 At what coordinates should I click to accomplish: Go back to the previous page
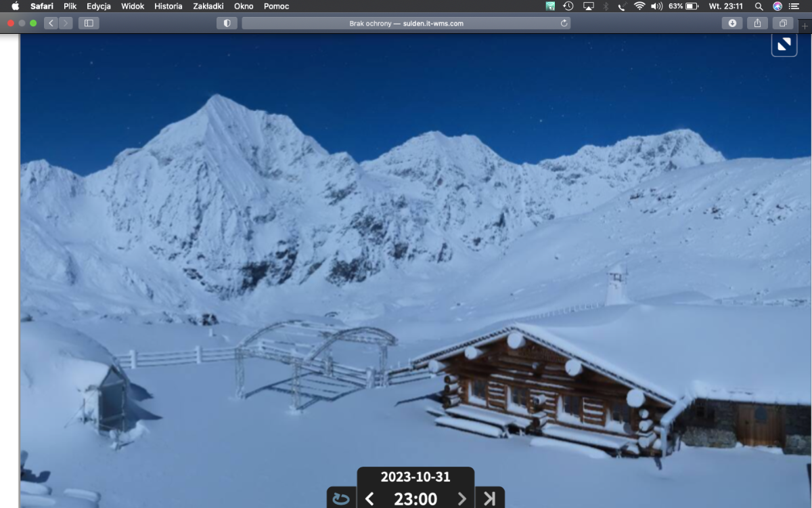[x=51, y=23]
